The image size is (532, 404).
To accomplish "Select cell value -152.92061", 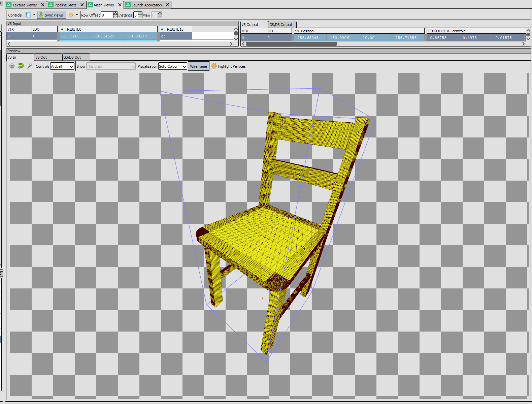I will 342,38.
